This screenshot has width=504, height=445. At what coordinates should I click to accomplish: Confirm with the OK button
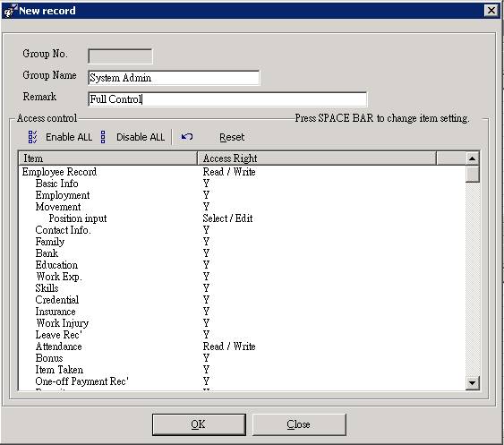(199, 424)
